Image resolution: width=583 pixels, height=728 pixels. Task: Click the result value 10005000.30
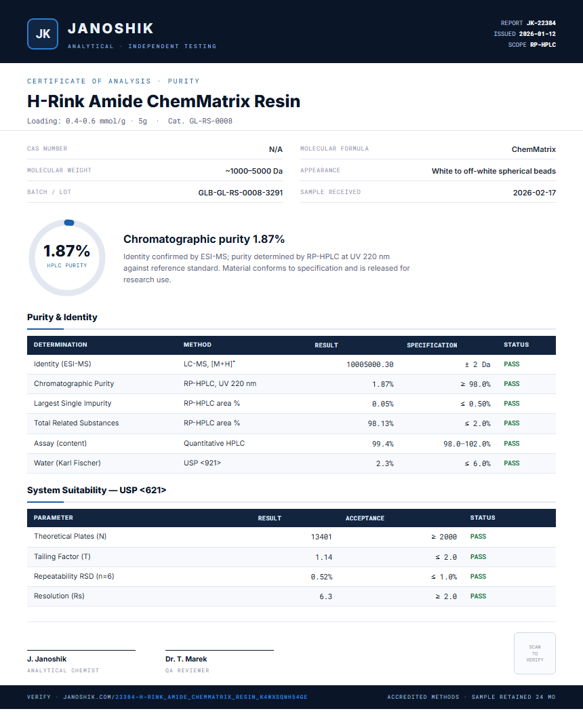click(369, 364)
